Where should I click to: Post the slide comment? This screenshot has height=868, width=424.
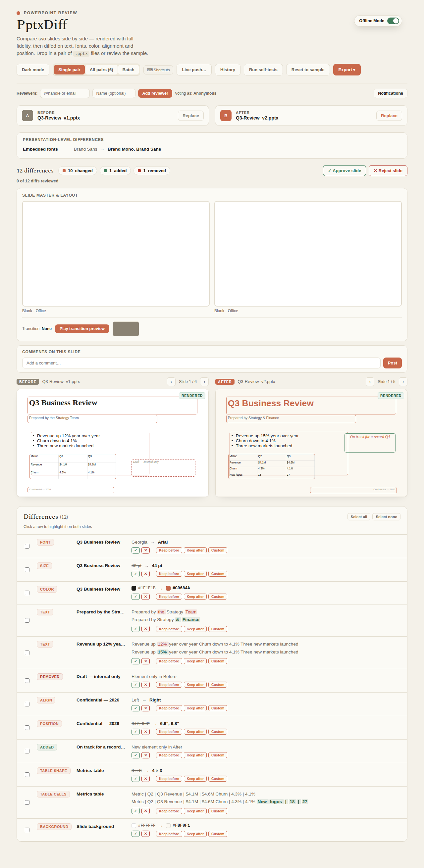coord(392,363)
